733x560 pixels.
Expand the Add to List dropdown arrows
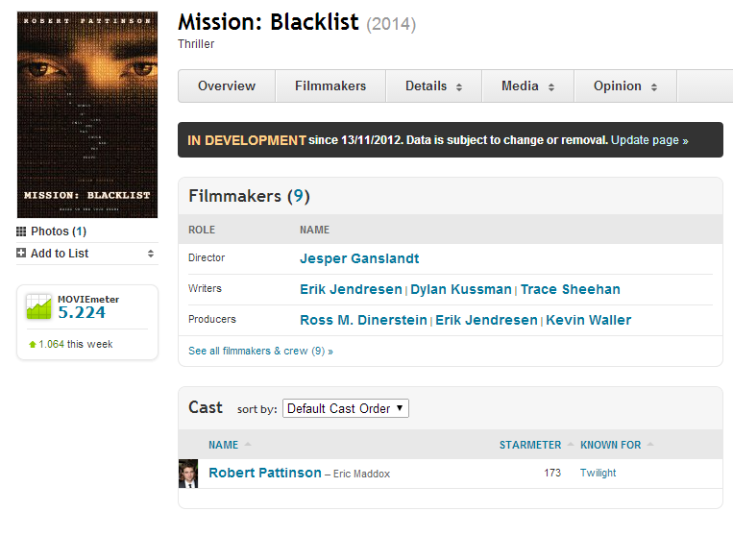[151, 254]
